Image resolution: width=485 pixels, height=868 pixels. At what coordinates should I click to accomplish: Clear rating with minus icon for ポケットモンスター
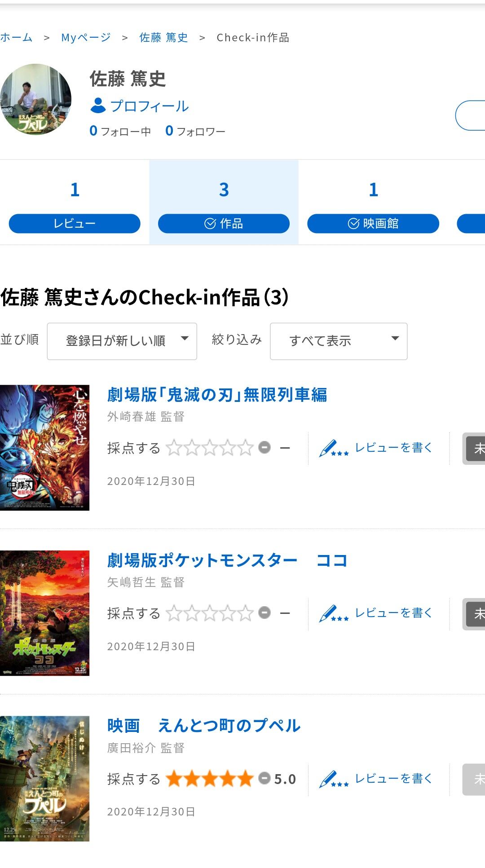265,612
